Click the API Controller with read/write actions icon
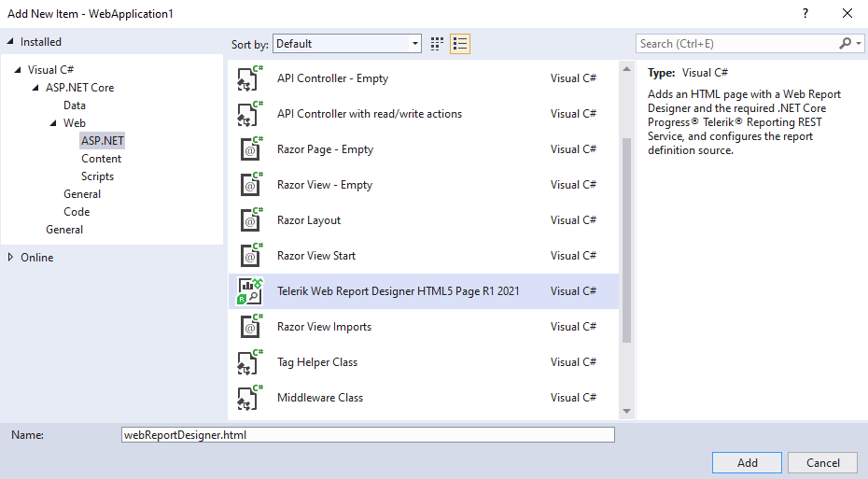868x479 pixels. tap(250, 114)
